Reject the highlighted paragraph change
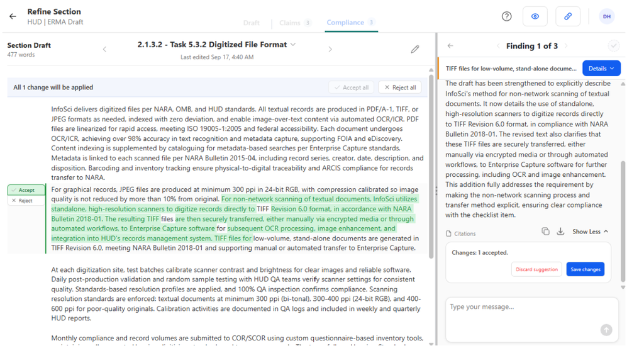The height and width of the screenshot is (348, 644). pyautogui.click(x=26, y=201)
